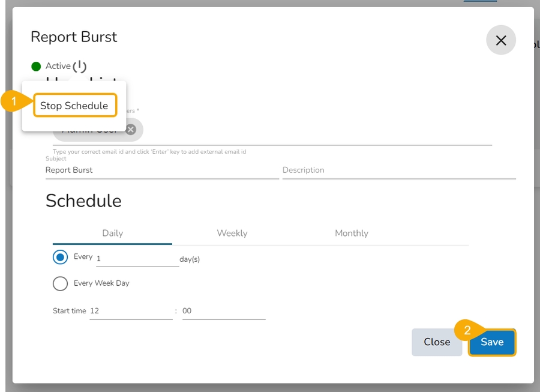
Task: Focus the day(s) interval number field
Action: click(x=137, y=259)
